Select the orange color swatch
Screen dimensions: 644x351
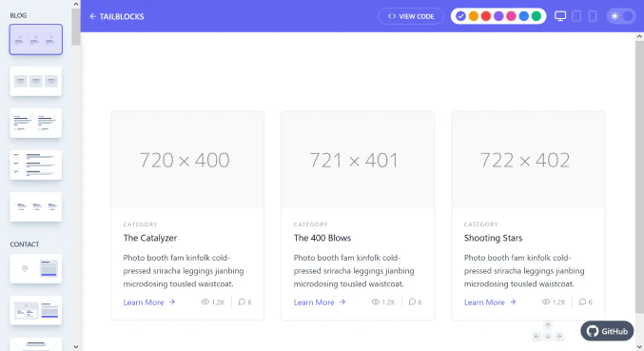[474, 16]
